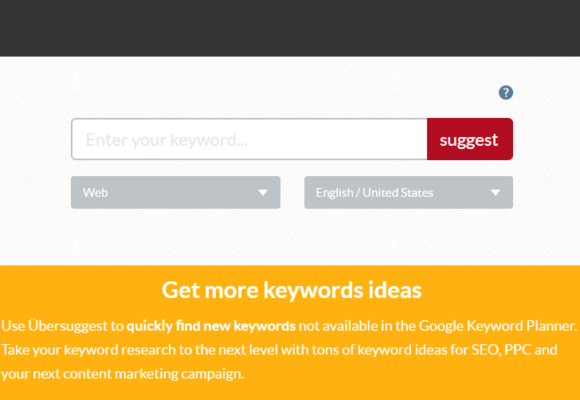Click the white arrow on the Web dropdown
Viewport: 580px width, 400px height.
[263, 193]
